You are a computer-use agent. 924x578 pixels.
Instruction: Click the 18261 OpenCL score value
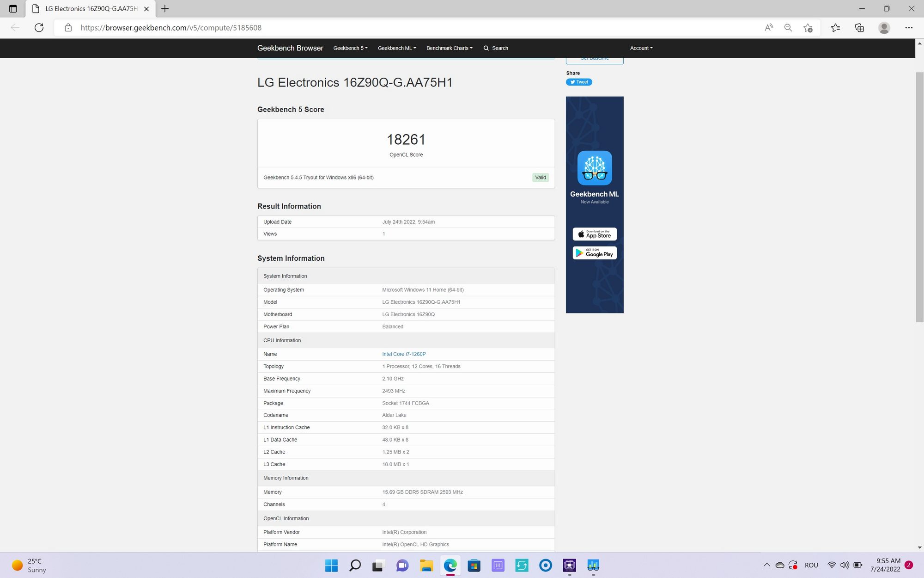point(406,140)
